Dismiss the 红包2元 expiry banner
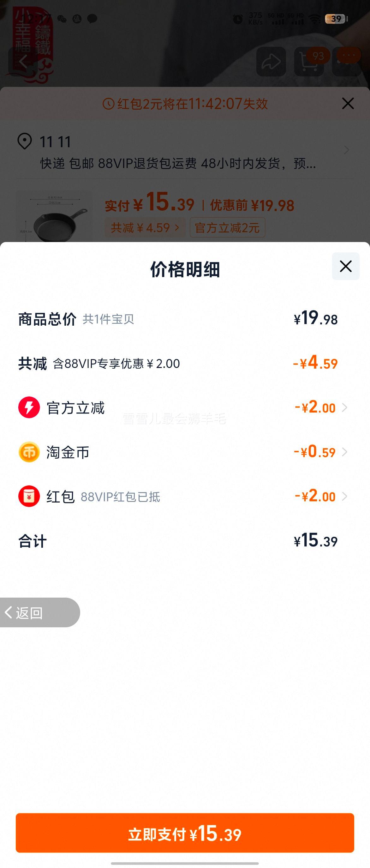The width and height of the screenshot is (370, 868). coord(348,103)
